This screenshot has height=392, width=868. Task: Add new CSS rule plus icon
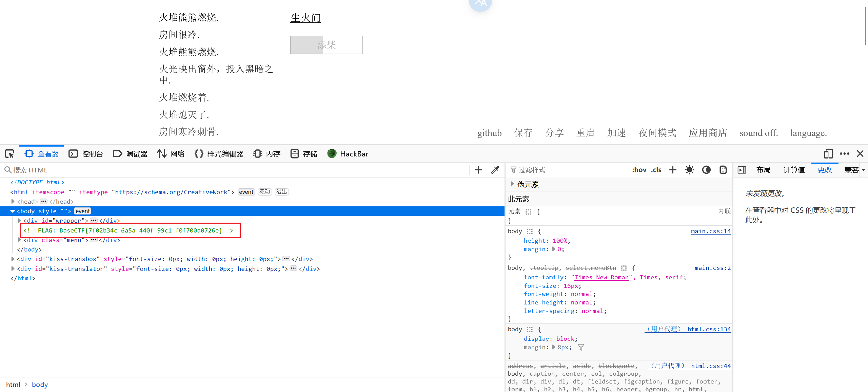pyautogui.click(x=673, y=170)
